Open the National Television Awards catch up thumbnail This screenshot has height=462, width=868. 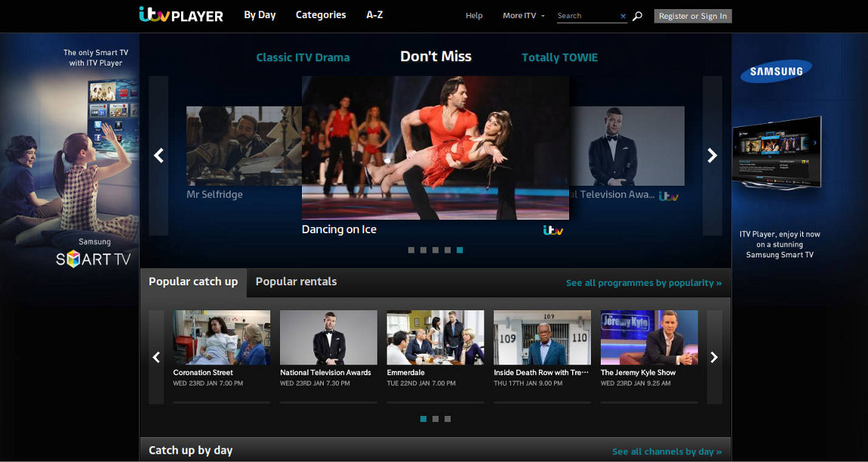coord(329,337)
